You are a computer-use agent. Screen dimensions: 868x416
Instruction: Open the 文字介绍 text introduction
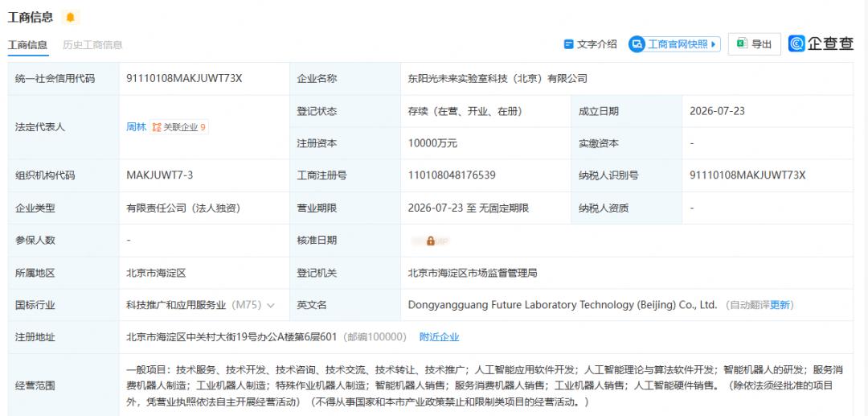click(x=590, y=44)
